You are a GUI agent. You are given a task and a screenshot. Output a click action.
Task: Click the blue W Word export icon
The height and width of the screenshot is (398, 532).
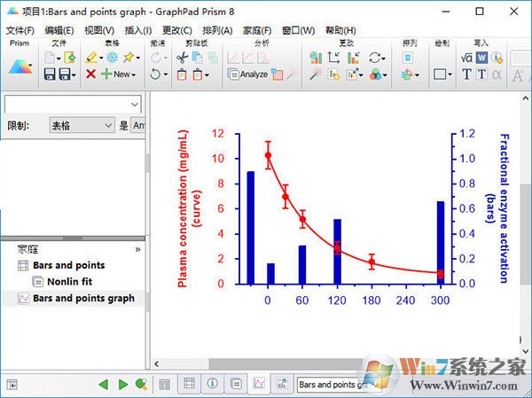click(x=481, y=57)
